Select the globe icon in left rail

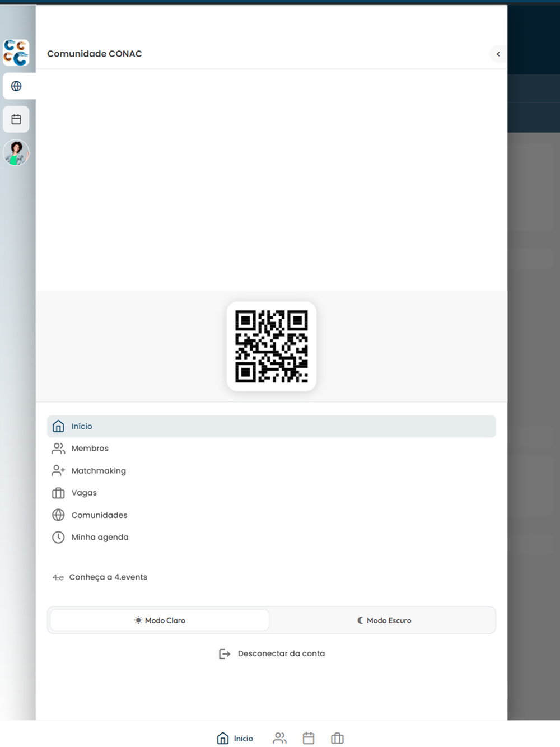pyautogui.click(x=16, y=86)
